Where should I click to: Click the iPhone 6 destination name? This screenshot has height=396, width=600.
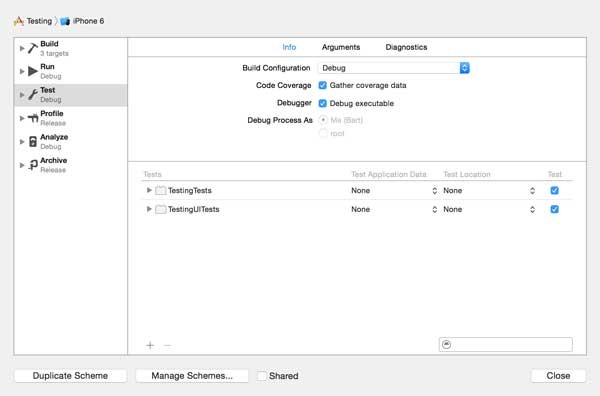[x=88, y=21]
